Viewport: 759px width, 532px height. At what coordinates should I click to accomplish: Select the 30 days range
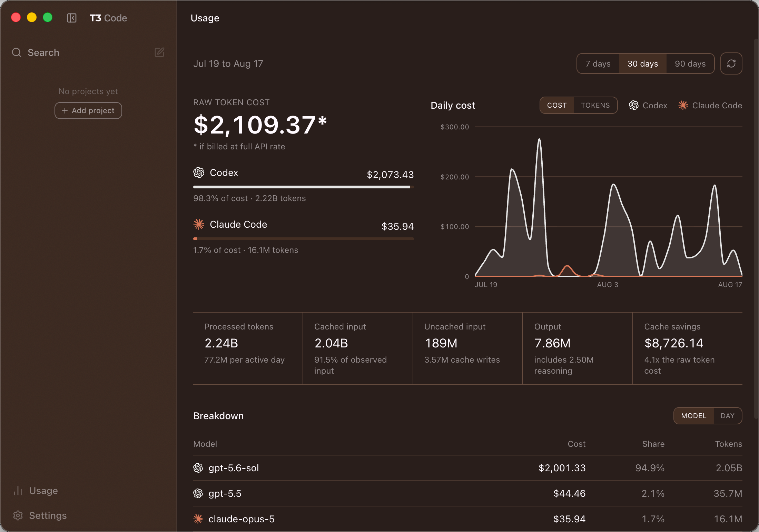pos(643,63)
